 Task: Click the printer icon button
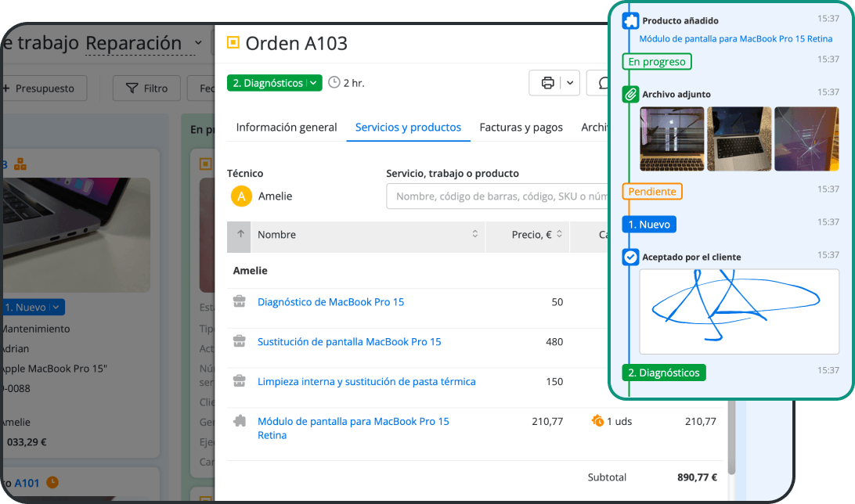pyautogui.click(x=547, y=83)
